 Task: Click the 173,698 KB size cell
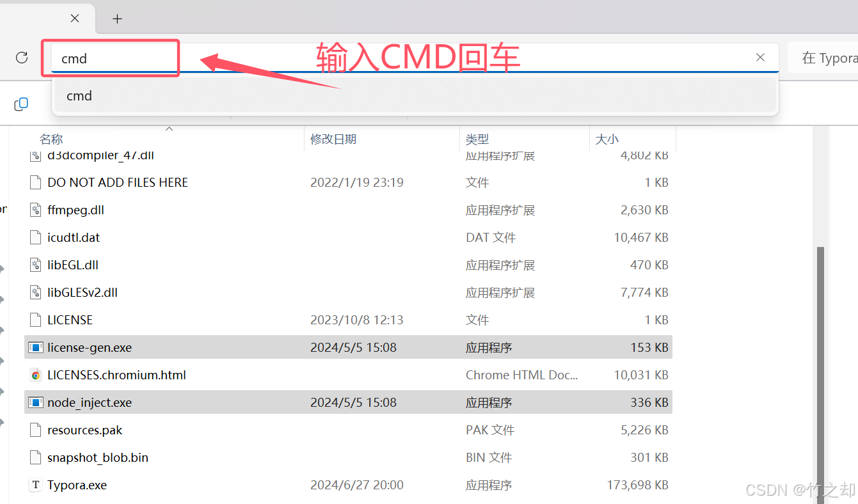click(637, 485)
